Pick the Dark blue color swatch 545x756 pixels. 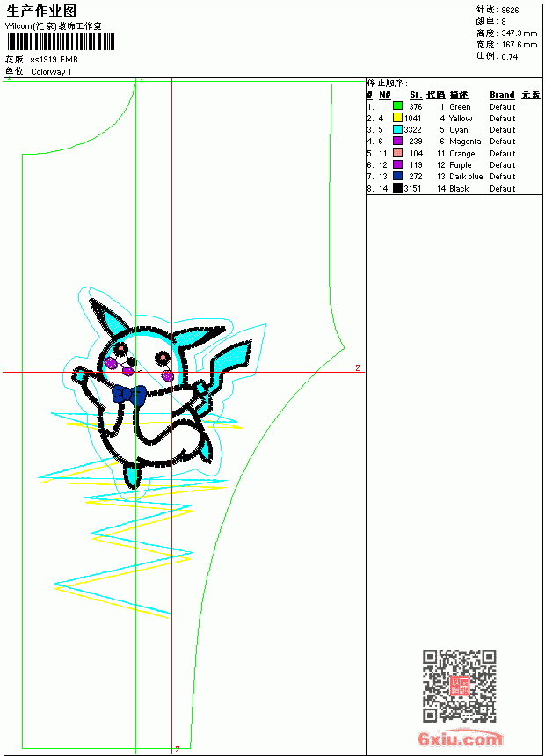point(397,176)
